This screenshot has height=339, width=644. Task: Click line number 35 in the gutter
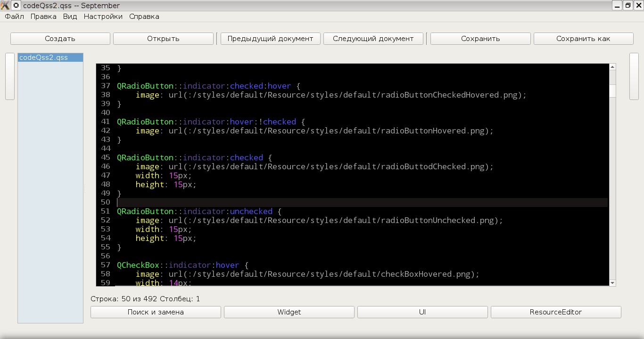point(106,68)
